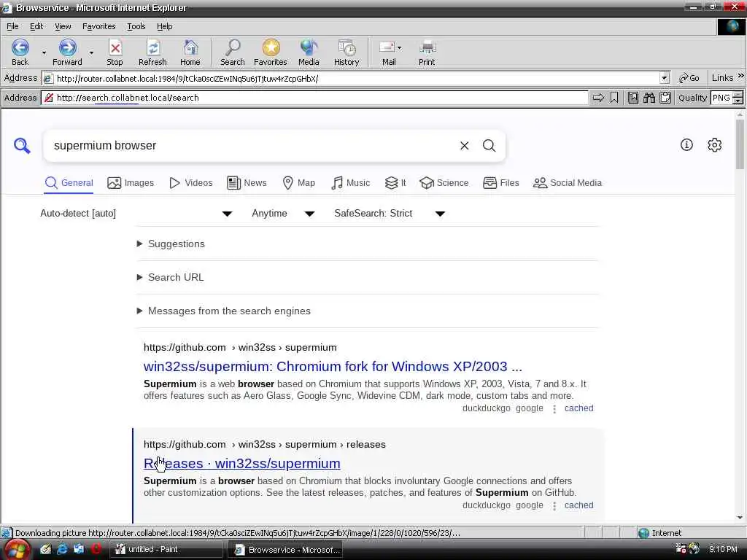This screenshot has height=560, width=747.
Task: Click the Browservice bookmark ribbon icon
Action: click(614, 98)
